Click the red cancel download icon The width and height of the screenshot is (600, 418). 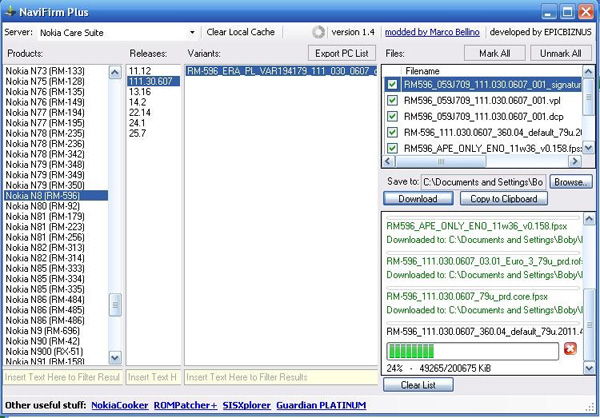click(571, 350)
